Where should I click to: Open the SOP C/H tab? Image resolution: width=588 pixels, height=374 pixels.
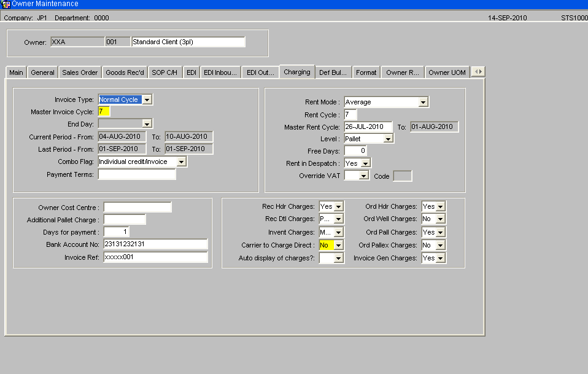[164, 72]
